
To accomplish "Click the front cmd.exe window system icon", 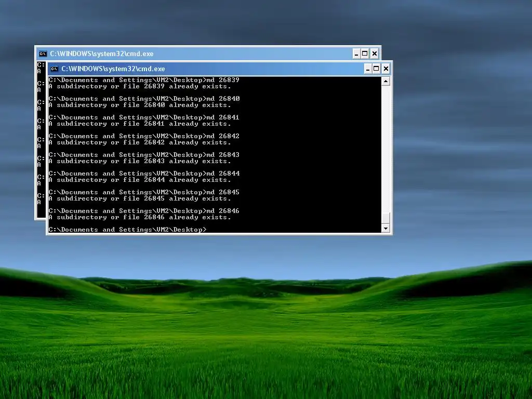I will click(54, 69).
